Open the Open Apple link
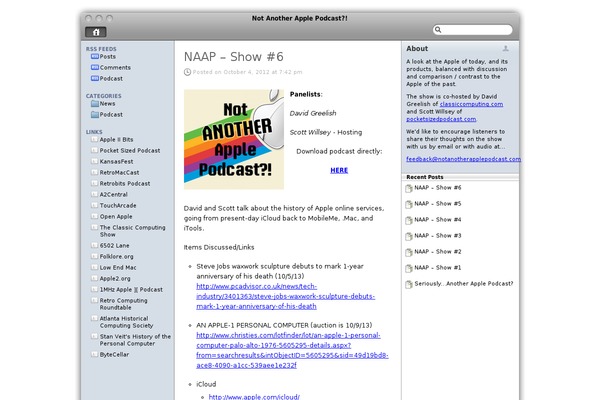 (116, 216)
